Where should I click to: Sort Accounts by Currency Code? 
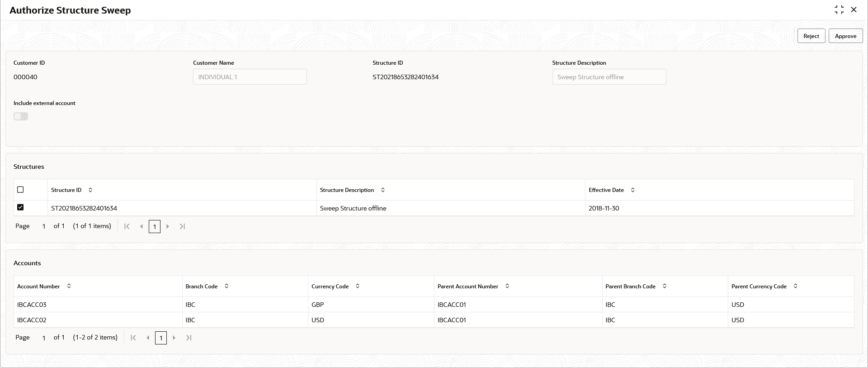[x=358, y=286]
